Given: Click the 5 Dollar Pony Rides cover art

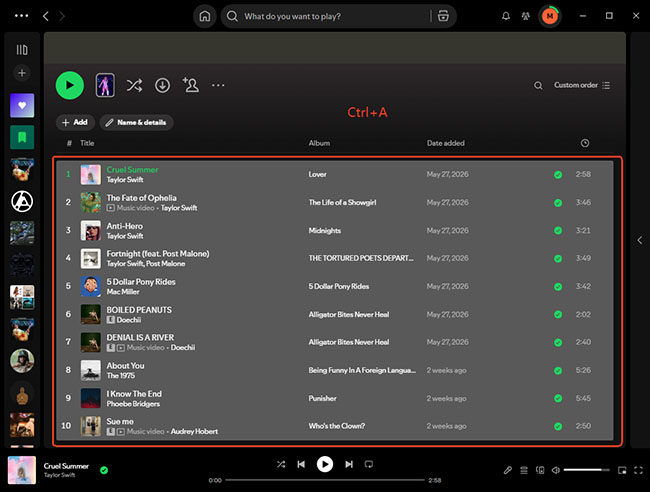Looking at the screenshot, I should coord(90,286).
